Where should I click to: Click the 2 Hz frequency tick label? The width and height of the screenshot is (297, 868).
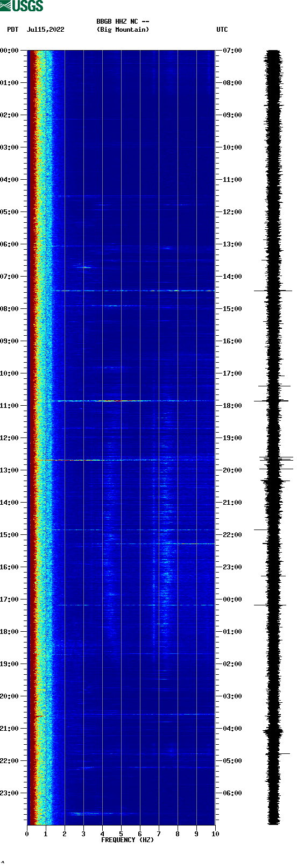(x=65, y=834)
